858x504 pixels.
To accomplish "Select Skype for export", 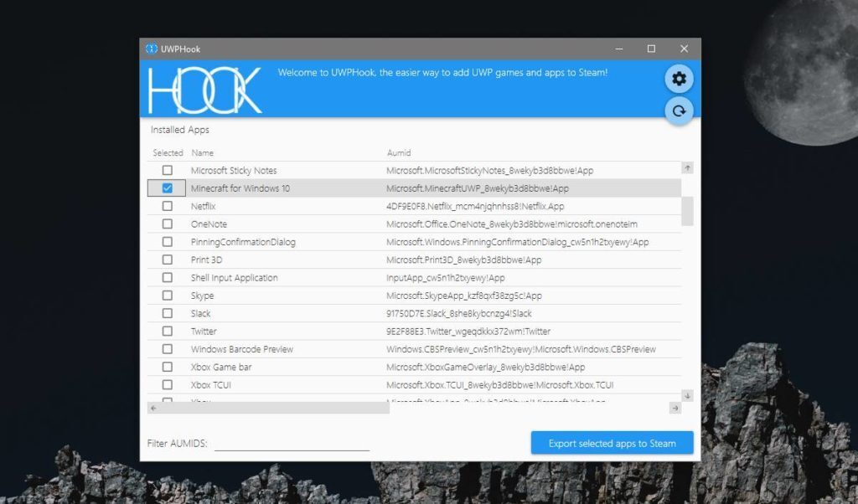I will (x=167, y=295).
